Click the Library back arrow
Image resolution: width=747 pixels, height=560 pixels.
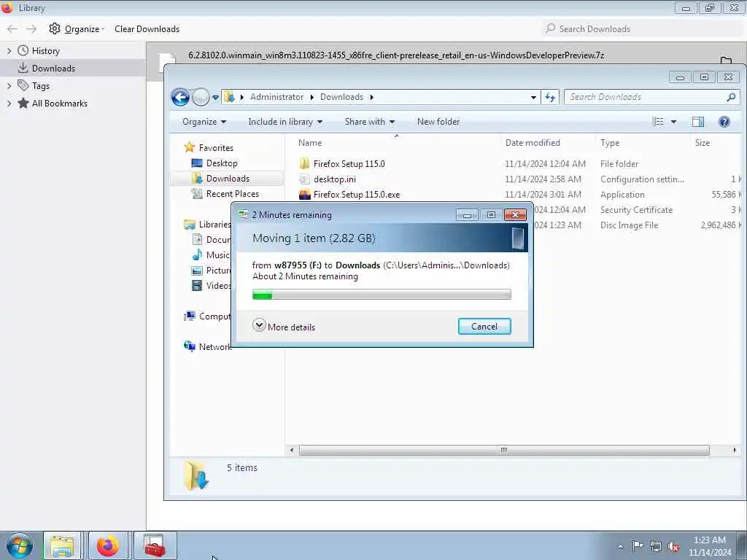(x=12, y=29)
